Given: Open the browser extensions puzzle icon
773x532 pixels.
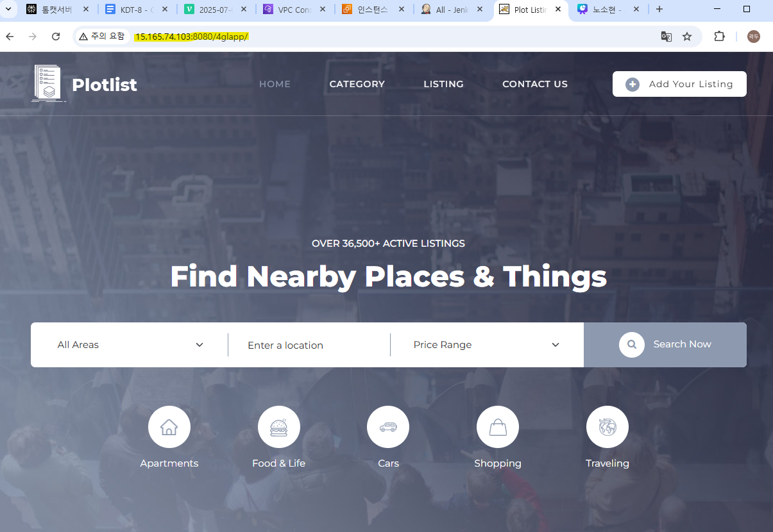Looking at the screenshot, I should click(x=720, y=37).
